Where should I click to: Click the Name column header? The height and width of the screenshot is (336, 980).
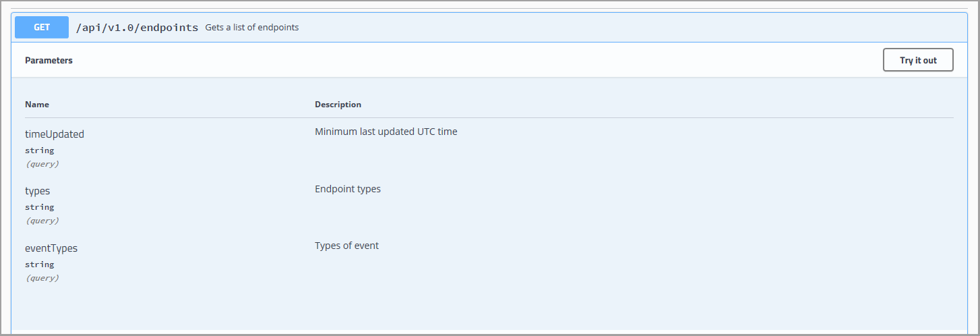coord(37,105)
